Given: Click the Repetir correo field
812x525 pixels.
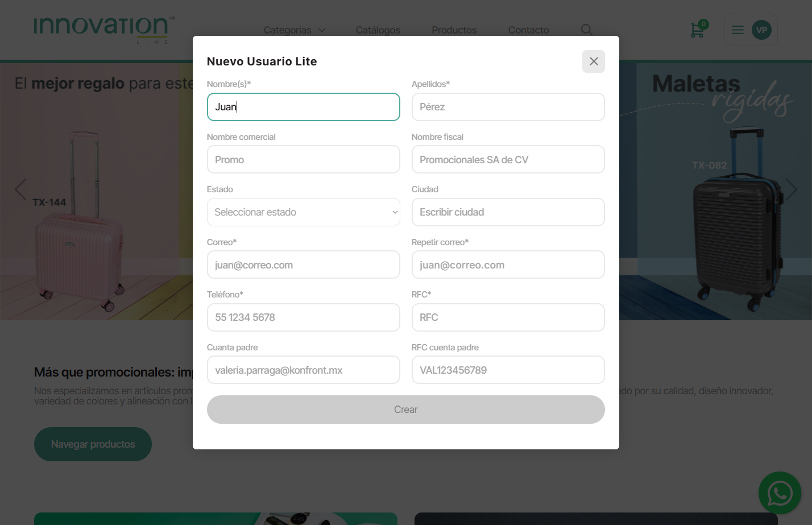Looking at the screenshot, I should click(x=508, y=264).
